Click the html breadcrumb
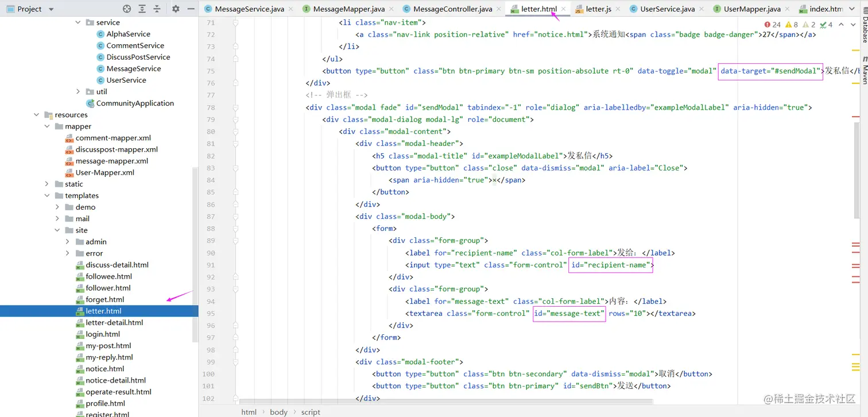 tap(249, 412)
